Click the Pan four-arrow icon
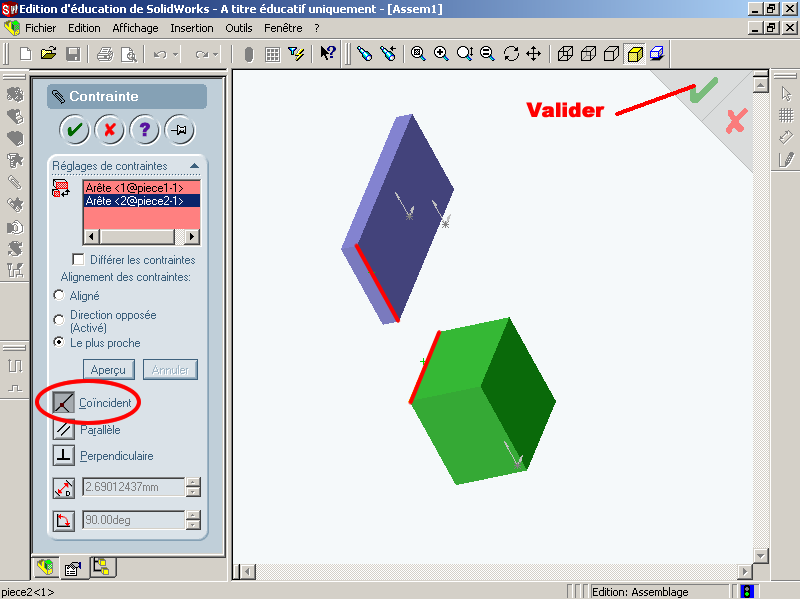This screenshot has height=600, width=800. click(x=533, y=53)
